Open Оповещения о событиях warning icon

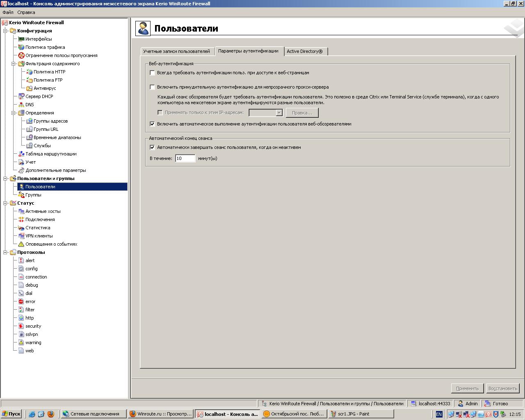pos(21,244)
